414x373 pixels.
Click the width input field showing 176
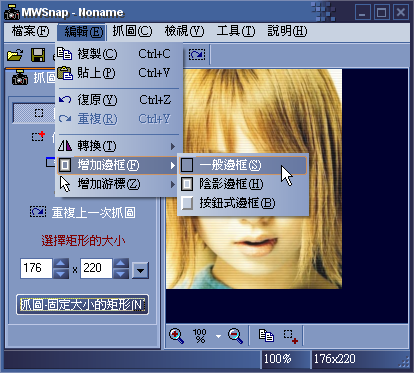pos(36,268)
